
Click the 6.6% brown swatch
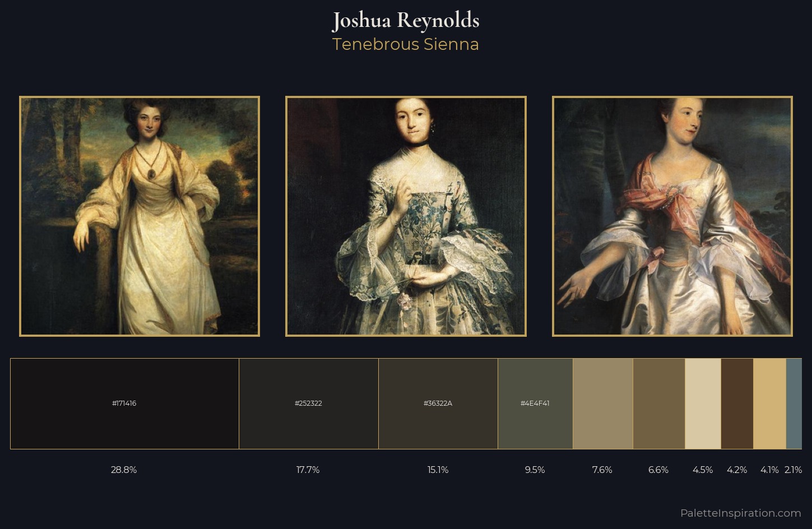[x=659, y=403]
